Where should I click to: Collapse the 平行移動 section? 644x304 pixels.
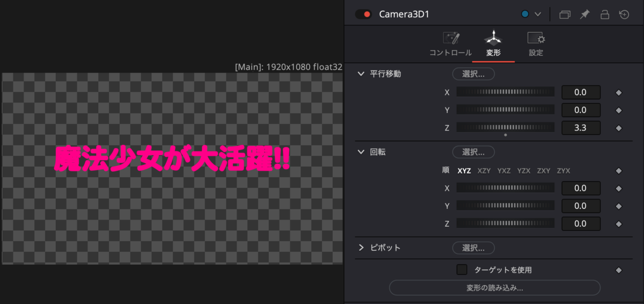pos(361,74)
